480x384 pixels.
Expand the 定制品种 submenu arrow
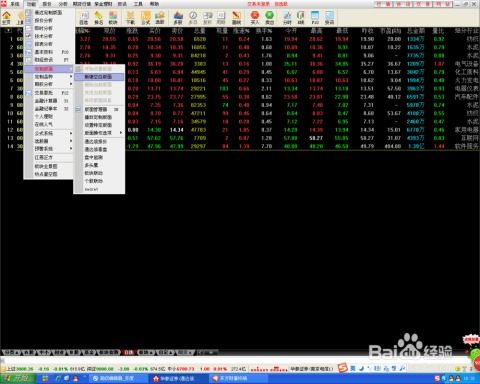click(x=71, y=77)
